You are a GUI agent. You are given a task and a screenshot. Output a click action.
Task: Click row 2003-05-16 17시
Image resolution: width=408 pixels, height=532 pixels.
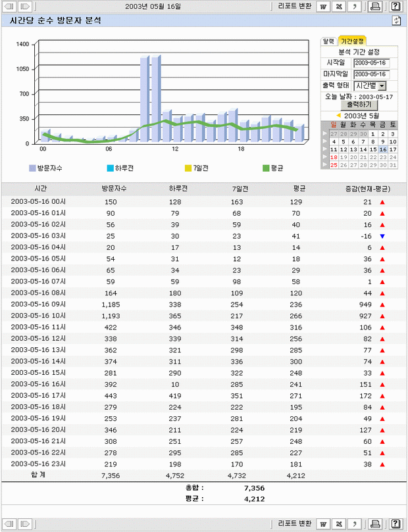point(203,396)
